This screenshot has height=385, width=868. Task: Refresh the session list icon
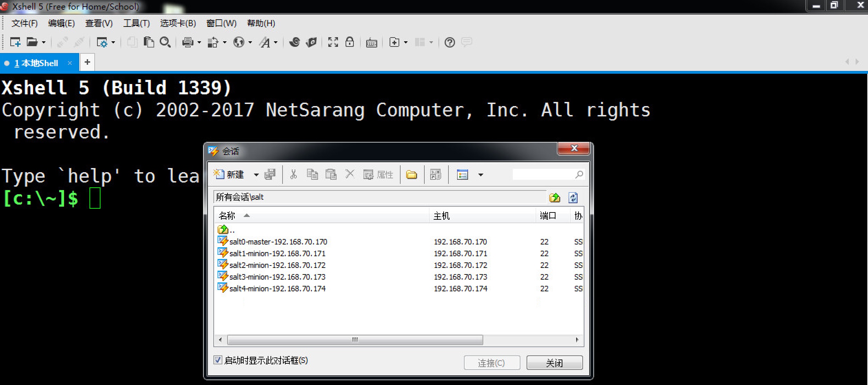(x=573, y=198)
